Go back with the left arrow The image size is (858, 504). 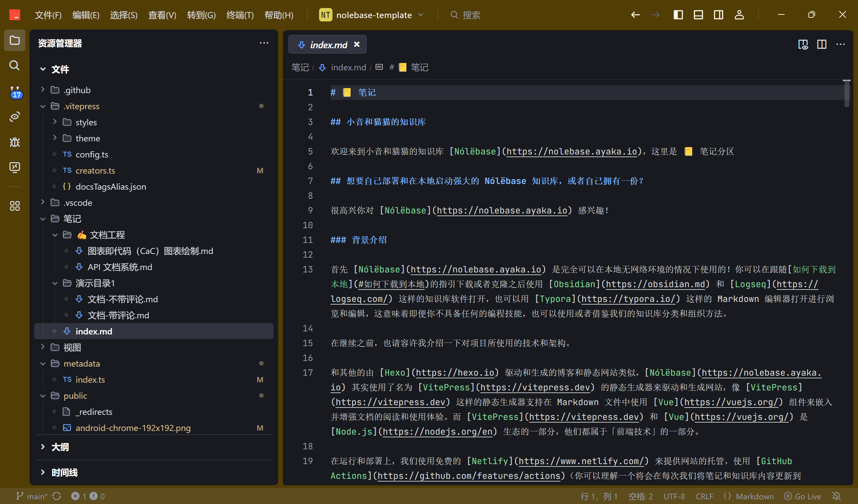pyautogui.click(x=635, y=15)
